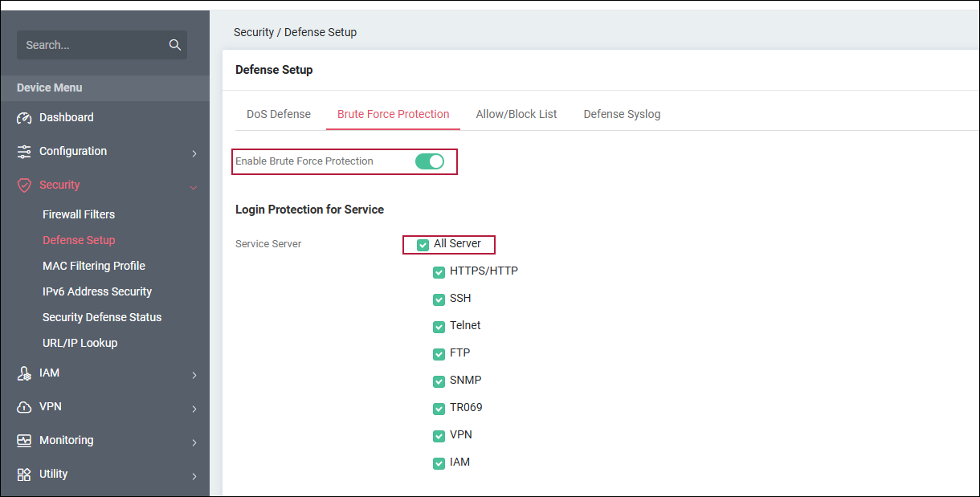The height and width of the screenshot is (497, 980).
Task: Uncheck the SSH service checkbox
Action: (439, 299)
